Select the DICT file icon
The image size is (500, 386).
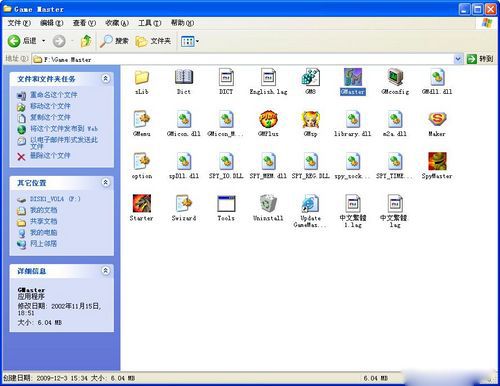click(226, 77)
